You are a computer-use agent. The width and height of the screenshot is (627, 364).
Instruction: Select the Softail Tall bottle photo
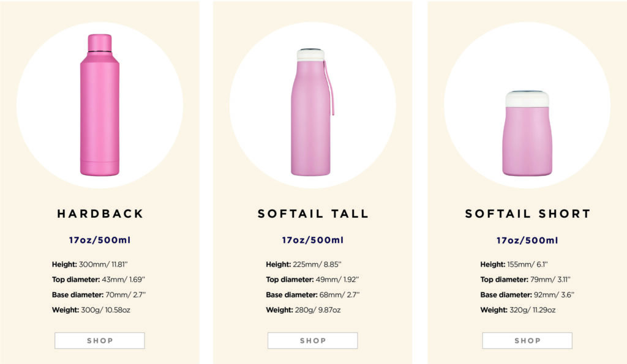point(311,112)
